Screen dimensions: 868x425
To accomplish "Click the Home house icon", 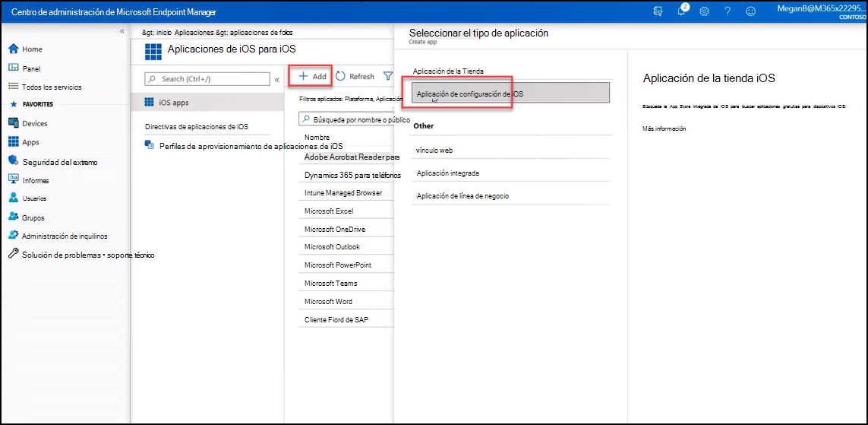I will pos(14,49).
